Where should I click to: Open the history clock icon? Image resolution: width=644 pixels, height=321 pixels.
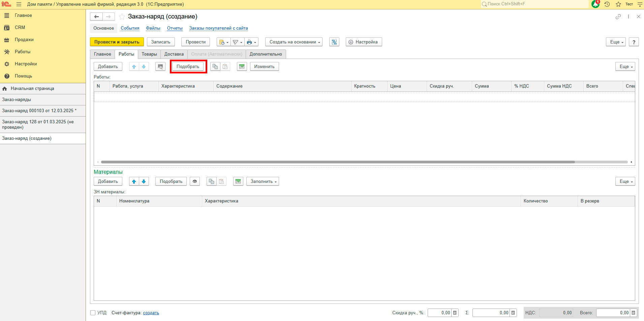coord(607,4)
